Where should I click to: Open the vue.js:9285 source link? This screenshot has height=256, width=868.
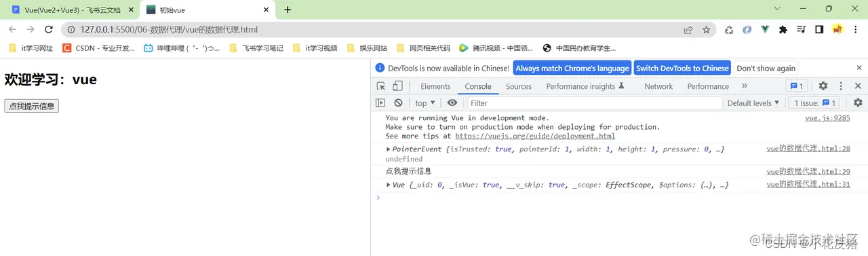pyautogui.click(x=827, y=117)
